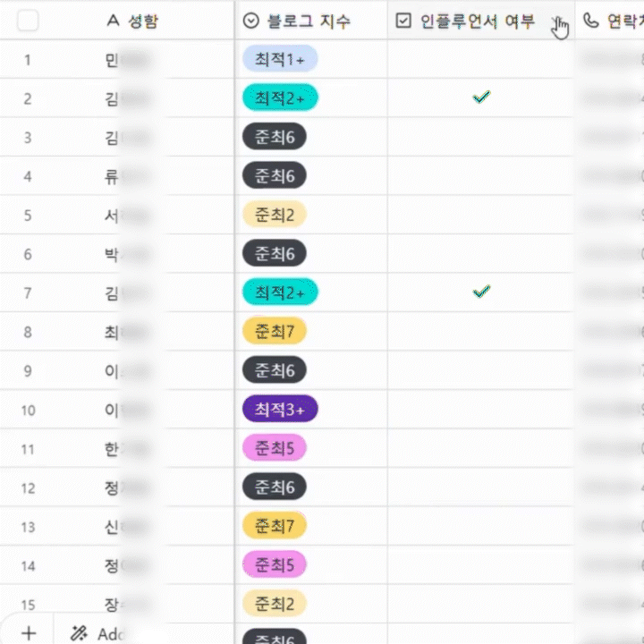
Task: Click the phone icon in 연락처 header
Action: pos(590,21)
